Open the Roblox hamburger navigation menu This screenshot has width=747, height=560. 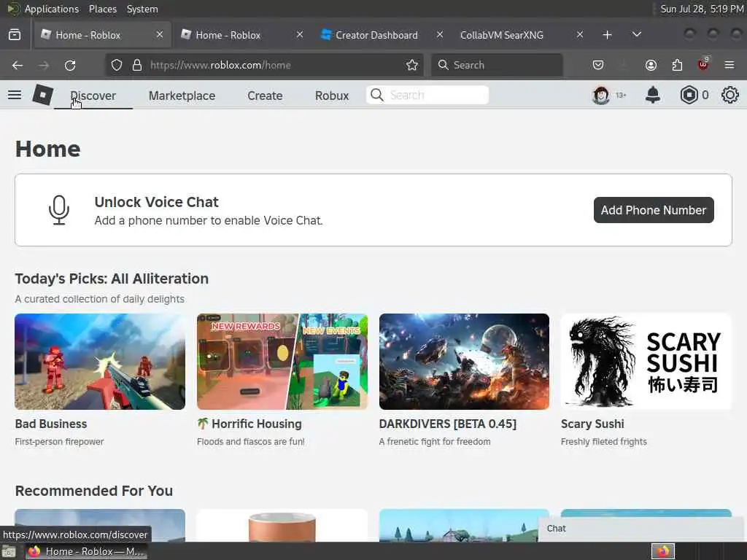point(15,96)
